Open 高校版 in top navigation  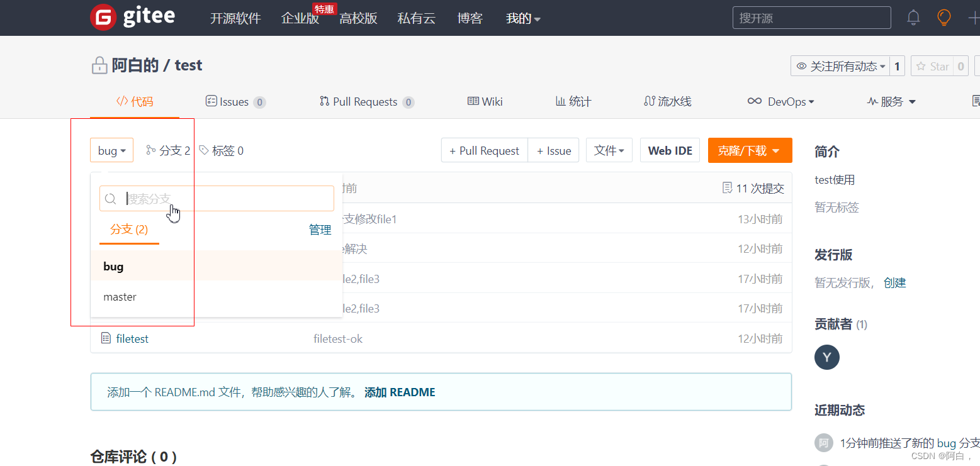click(358, 18)
